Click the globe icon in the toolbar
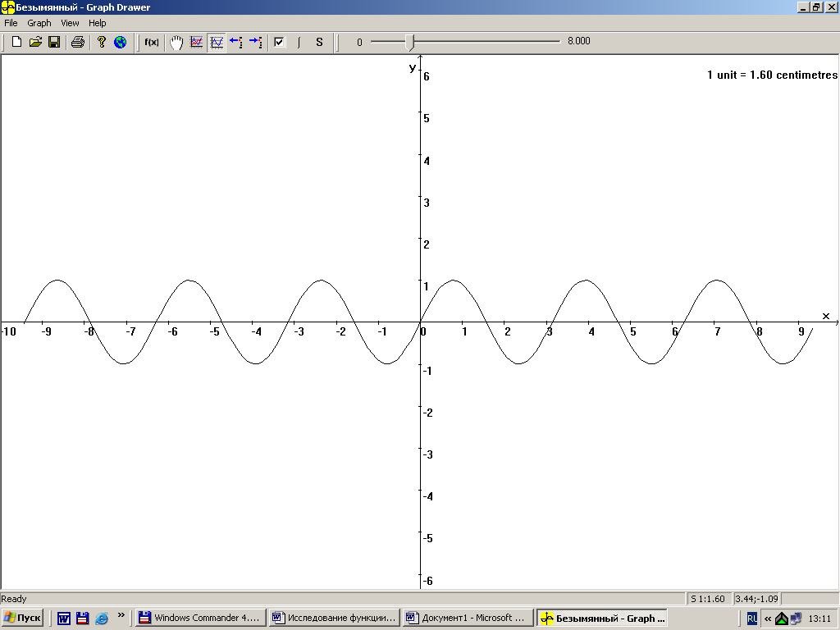The width and height of the screenshot is (840, 630). (121, 42)
